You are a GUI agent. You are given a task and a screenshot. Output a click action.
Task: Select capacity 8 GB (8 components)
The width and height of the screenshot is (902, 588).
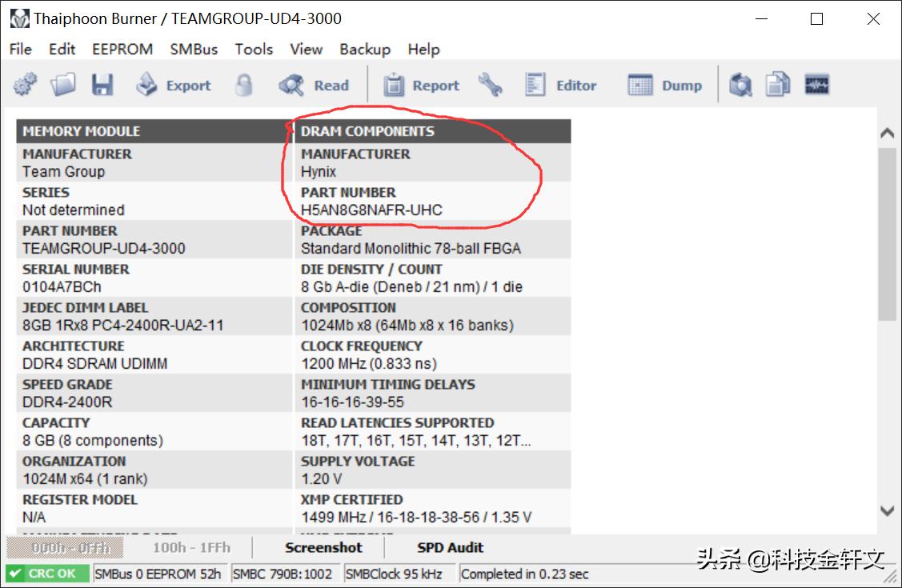(x=93, y=441)
